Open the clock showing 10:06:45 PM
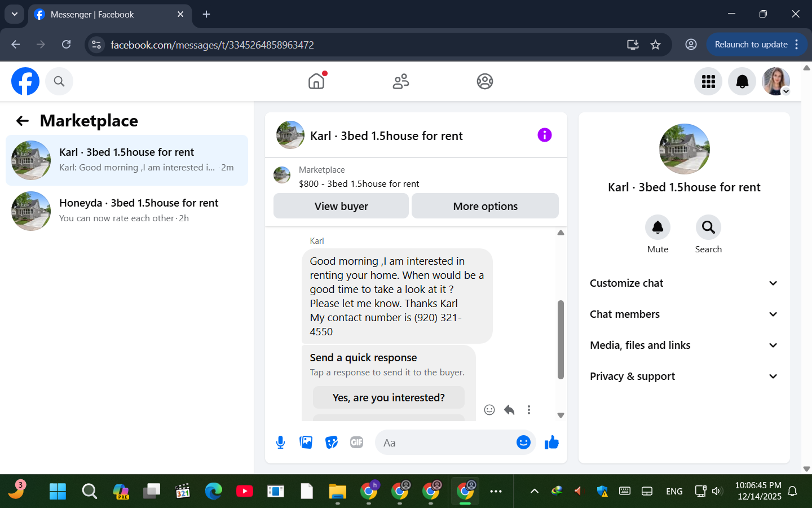The width and height of the screenshot is (812, 508). click(758, 491)
